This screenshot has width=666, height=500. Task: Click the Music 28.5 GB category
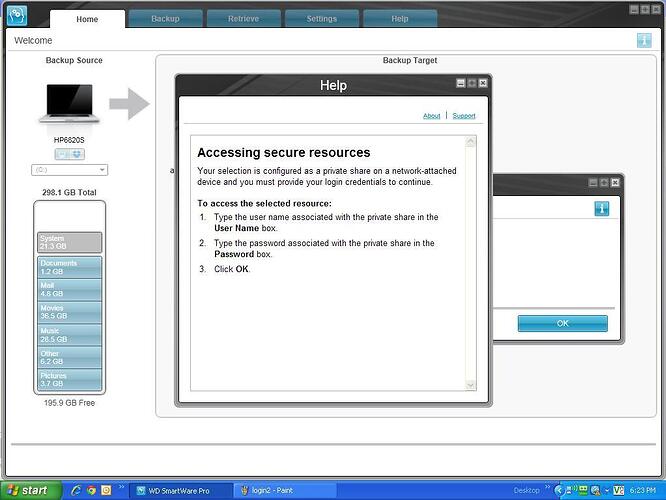69,335
